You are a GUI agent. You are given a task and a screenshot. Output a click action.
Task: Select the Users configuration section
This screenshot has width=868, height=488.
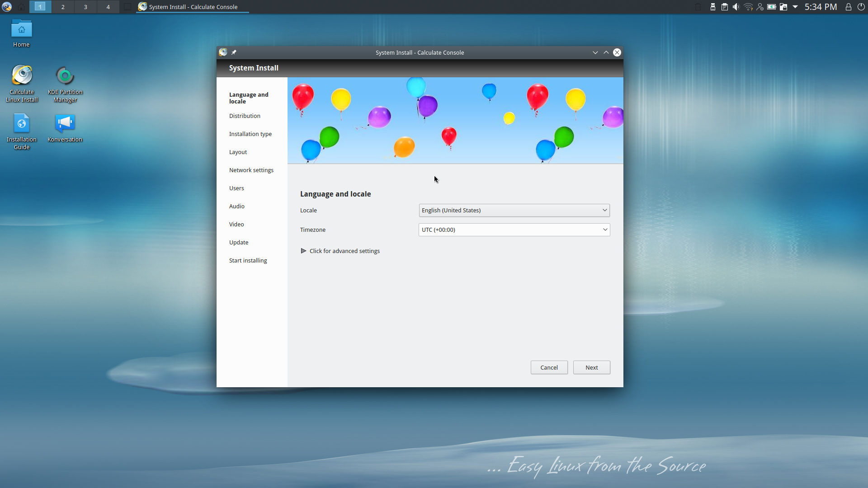(236, 188)
